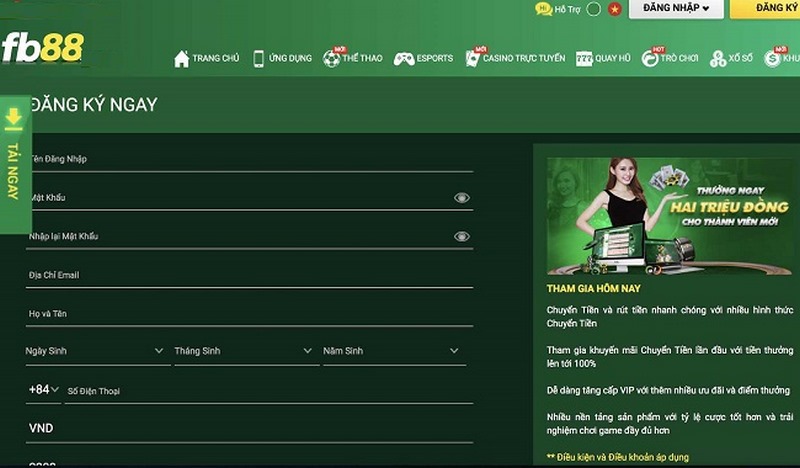The image size is (800, 468).
Task: Click the Tên Đăng Nhập input field
Action: (x=250, y=159)
